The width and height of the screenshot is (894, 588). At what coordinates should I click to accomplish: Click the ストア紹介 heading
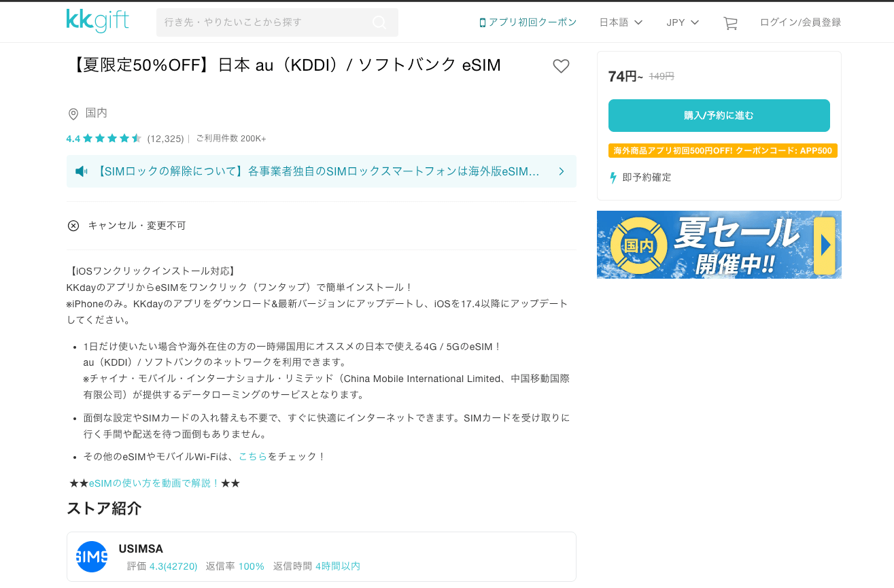[104, 508]
